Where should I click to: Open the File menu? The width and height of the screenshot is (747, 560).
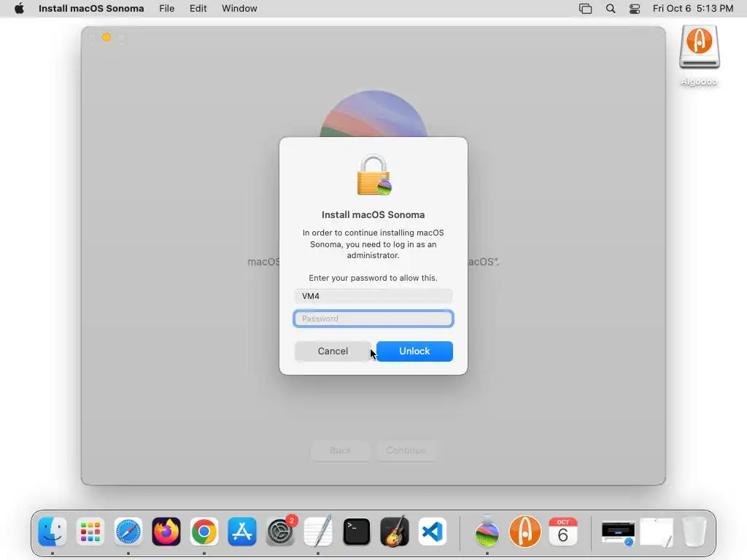point(167,8)
